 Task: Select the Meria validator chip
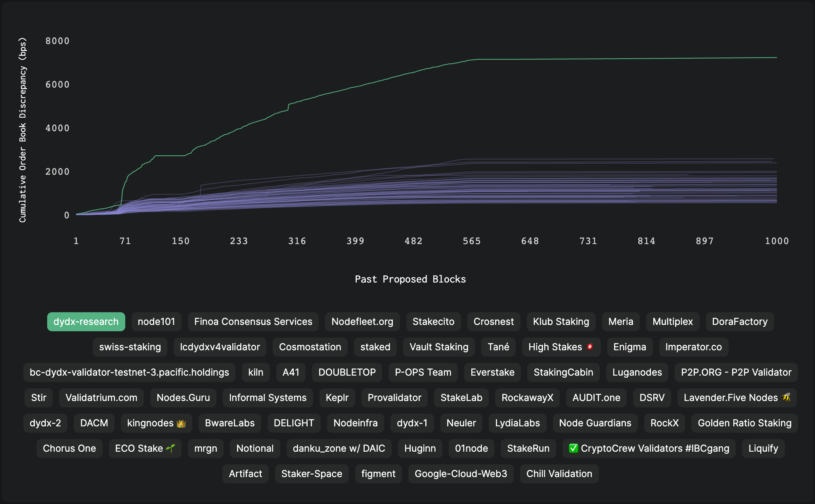click(621, 321)
